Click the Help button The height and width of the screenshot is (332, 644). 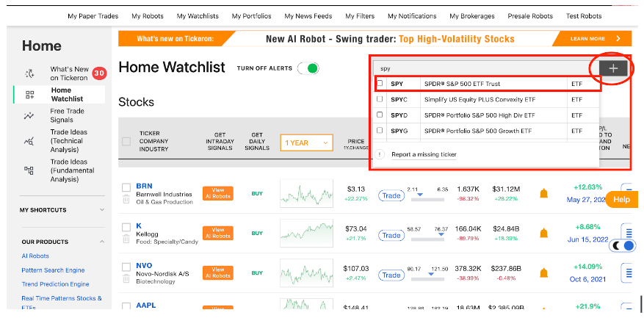point(621,199)
